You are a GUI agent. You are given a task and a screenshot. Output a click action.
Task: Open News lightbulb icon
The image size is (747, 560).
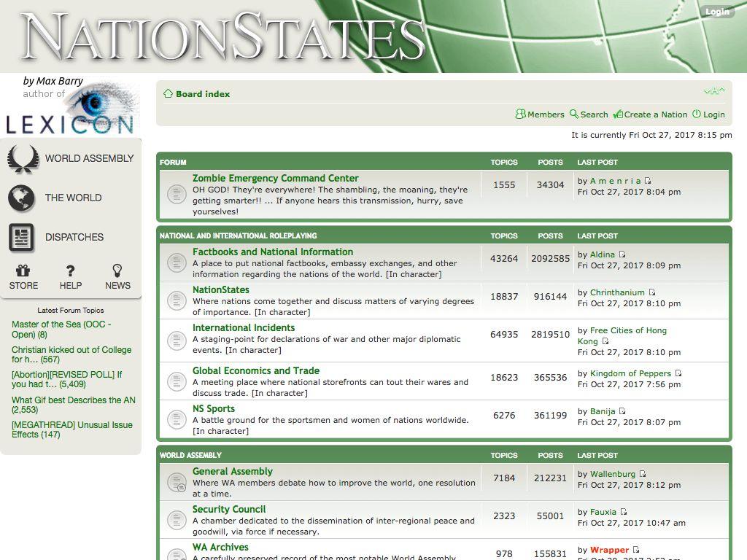117,271
